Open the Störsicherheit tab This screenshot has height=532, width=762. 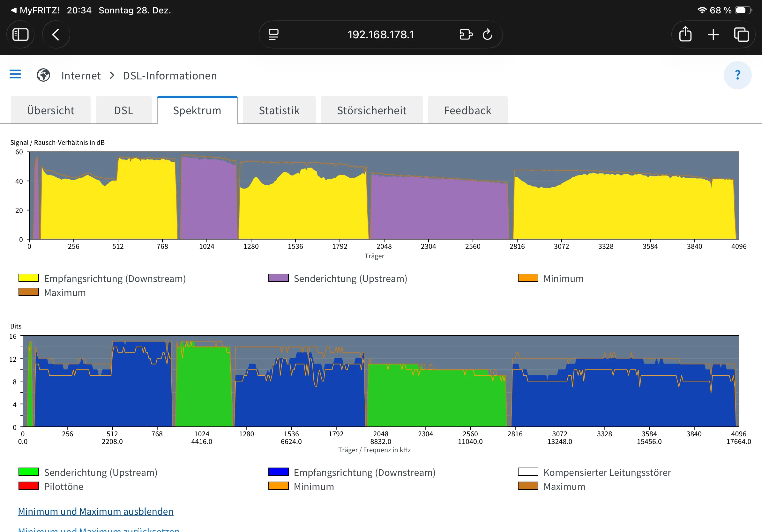(371, 110)
